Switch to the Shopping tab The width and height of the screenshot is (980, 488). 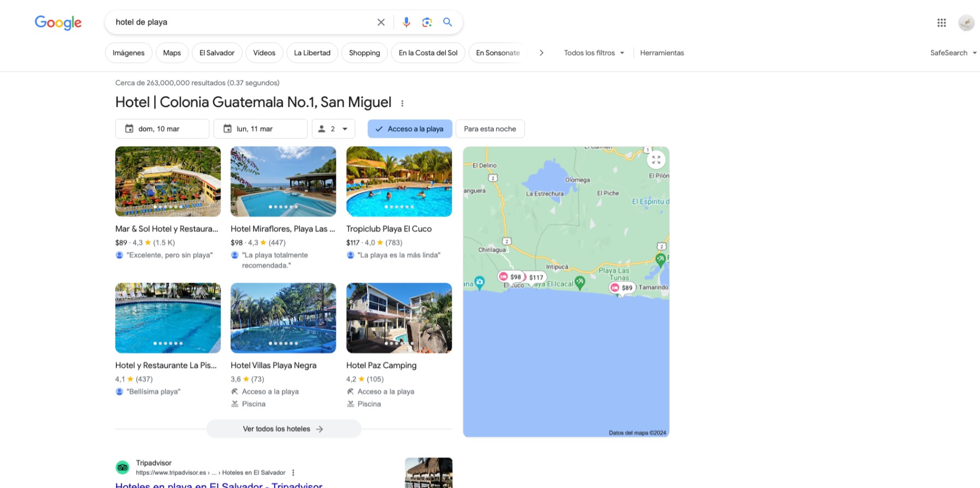[364, 53]
